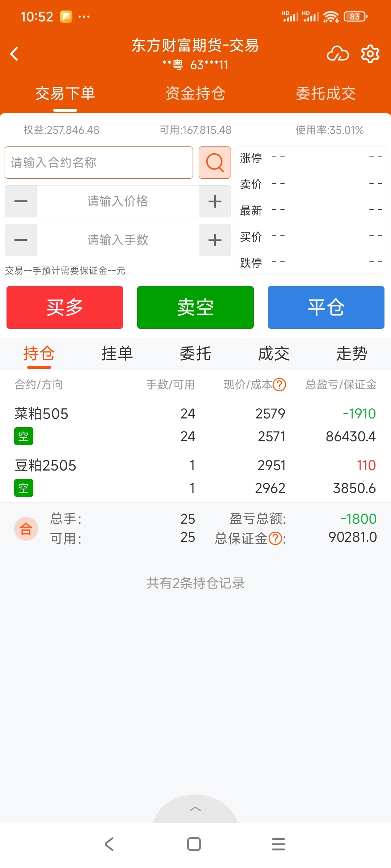Tap the 110 profit value

tap(366, 465)
